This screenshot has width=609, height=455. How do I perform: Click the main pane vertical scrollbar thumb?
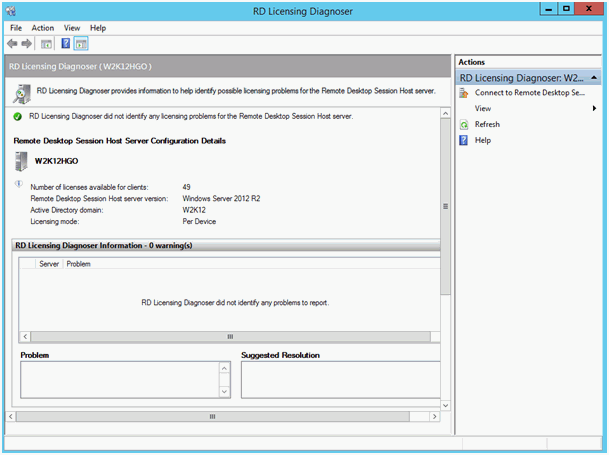click(x=445, y=206)
